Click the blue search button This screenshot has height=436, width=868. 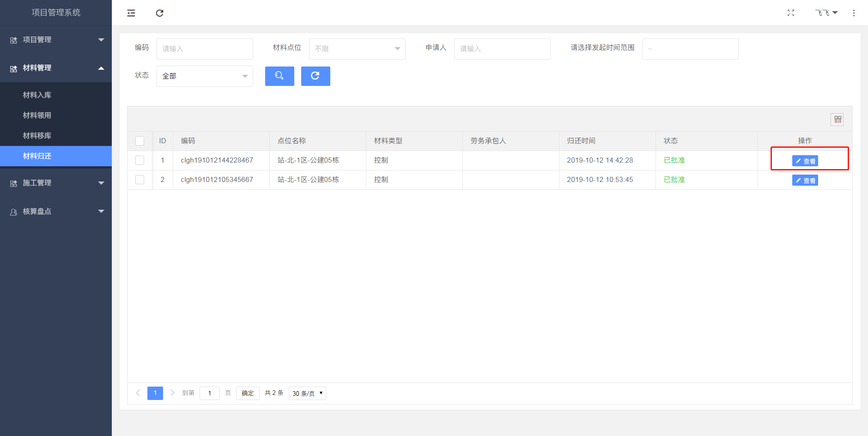click(279, 76)
